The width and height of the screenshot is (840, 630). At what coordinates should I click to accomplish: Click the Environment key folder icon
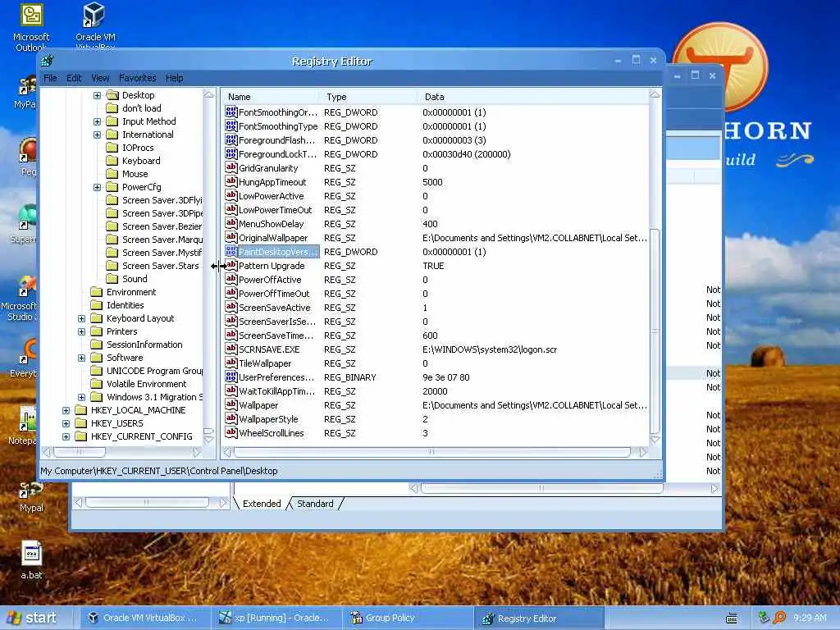[x=97, y=292]
